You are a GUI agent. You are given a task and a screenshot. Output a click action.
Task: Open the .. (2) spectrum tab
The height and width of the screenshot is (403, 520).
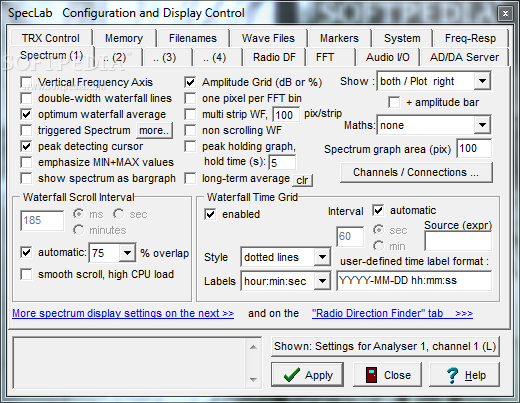click(119, 57)
